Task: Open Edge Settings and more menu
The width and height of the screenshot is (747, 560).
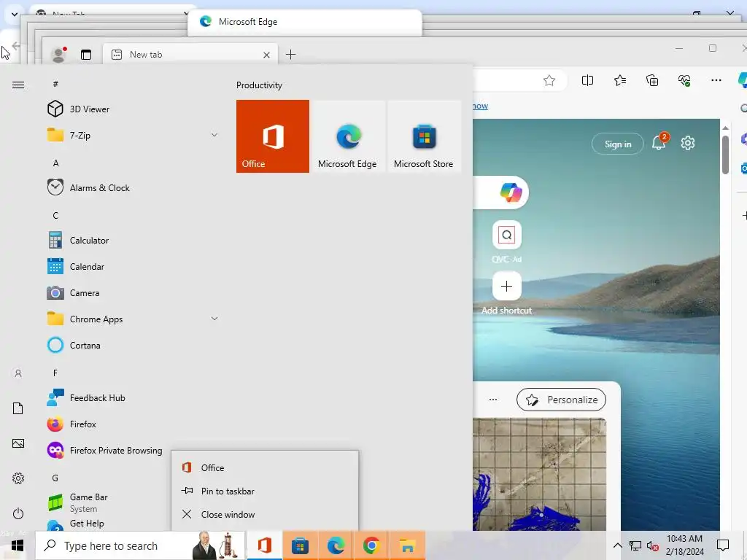Action: click(x=716, y=80)
